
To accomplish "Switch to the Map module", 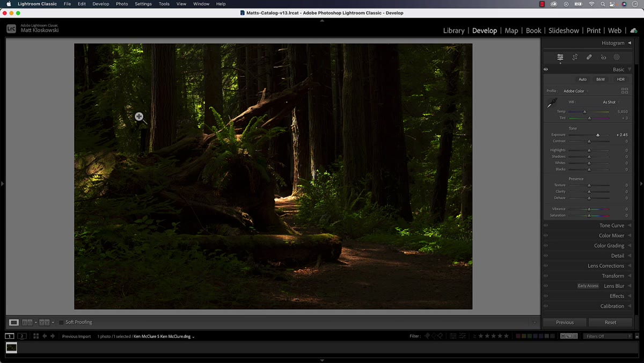I will [511, 31].
